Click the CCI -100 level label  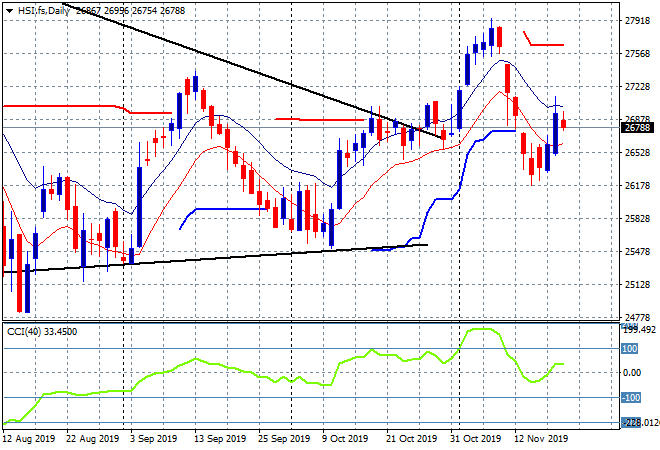[631, 397]
